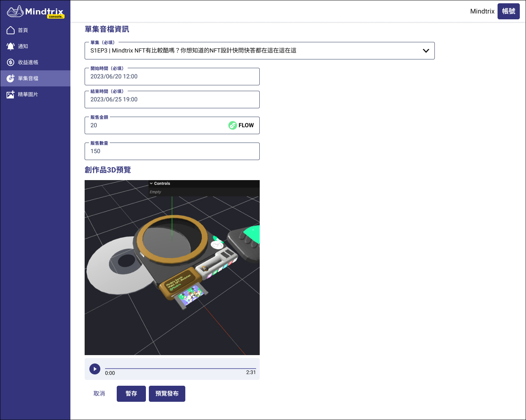The image size is (526, 420).
Task: Open the episode selection dropdown
Action: tap(255, 51)
